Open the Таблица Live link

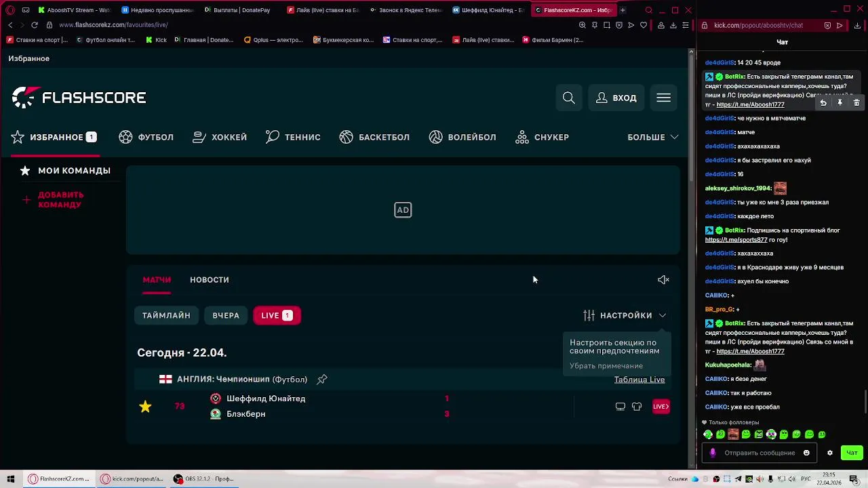pyautogui.click(x=639, y=380)
